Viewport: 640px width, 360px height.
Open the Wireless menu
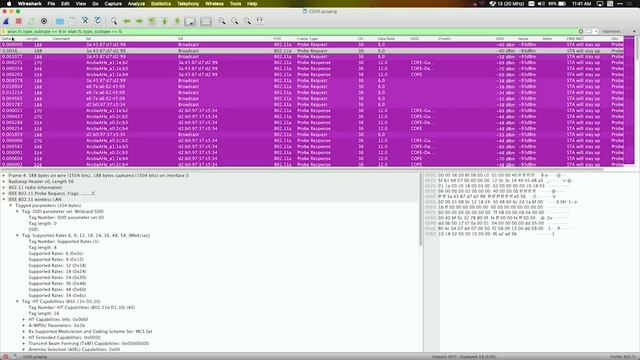coord(214,4)
